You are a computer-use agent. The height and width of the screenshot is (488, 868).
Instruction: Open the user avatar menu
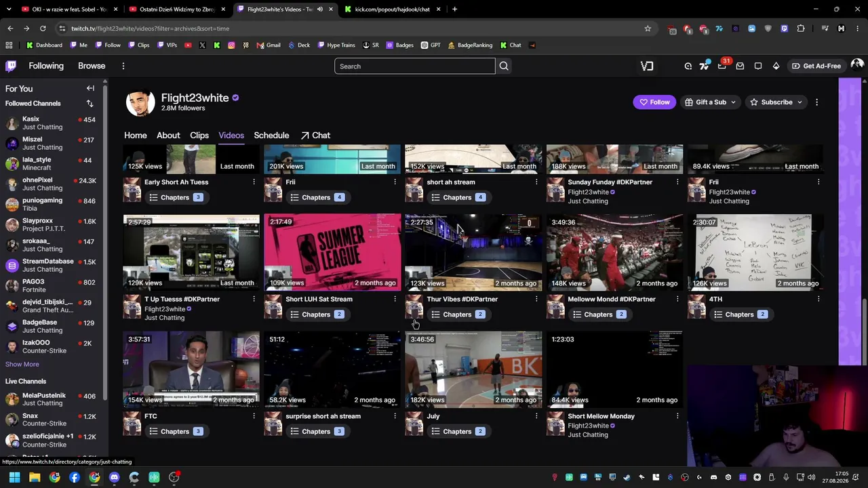click(x=857, y=65)
